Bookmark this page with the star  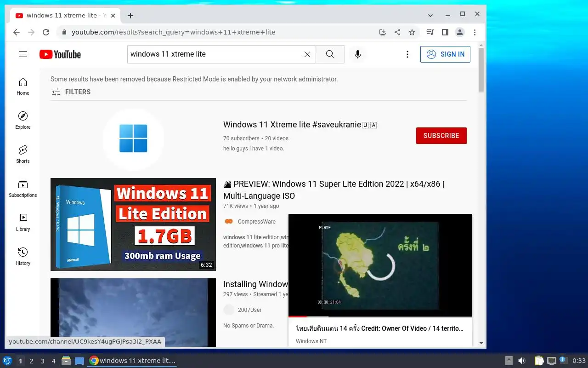[x=412, y=32]
